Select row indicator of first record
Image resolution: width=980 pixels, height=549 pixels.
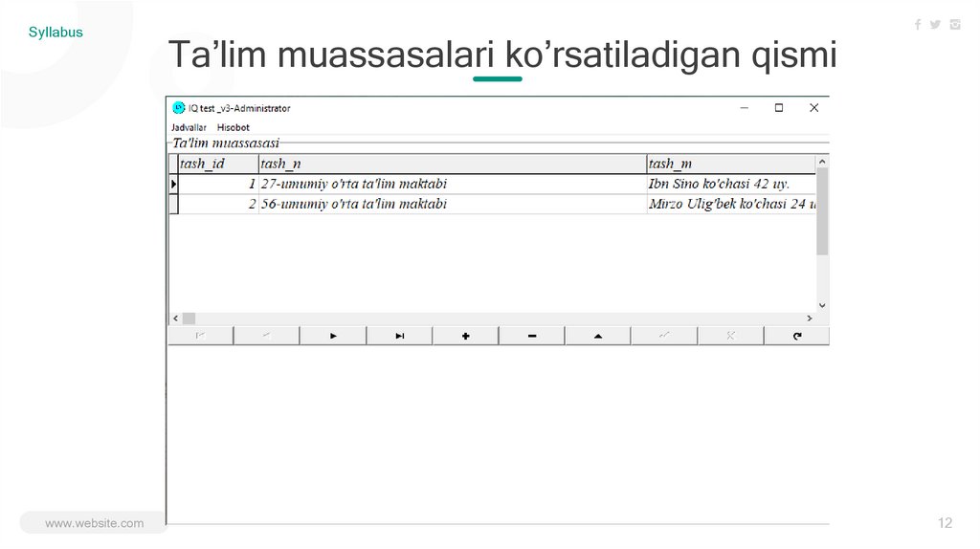[174, 184]
